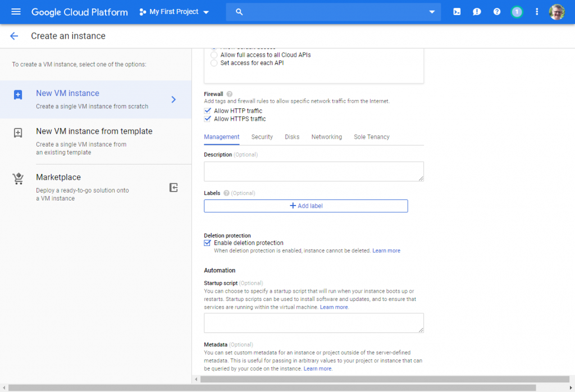Open deletion protection Learn more link
575x392 pixels.
tap(386, 251)
